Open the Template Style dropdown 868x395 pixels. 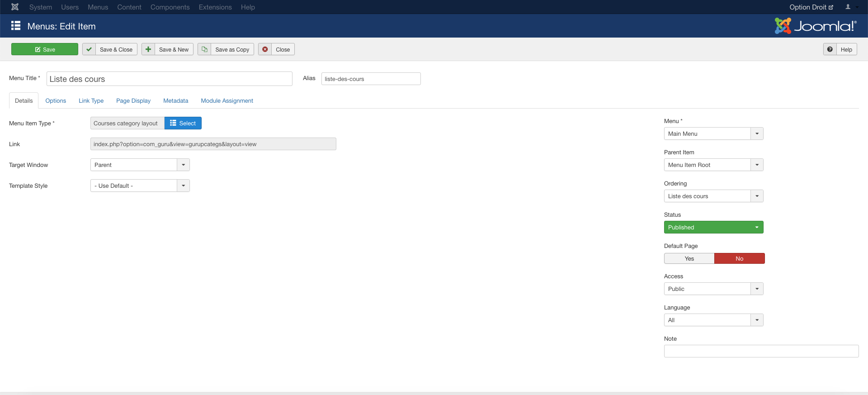140,186
